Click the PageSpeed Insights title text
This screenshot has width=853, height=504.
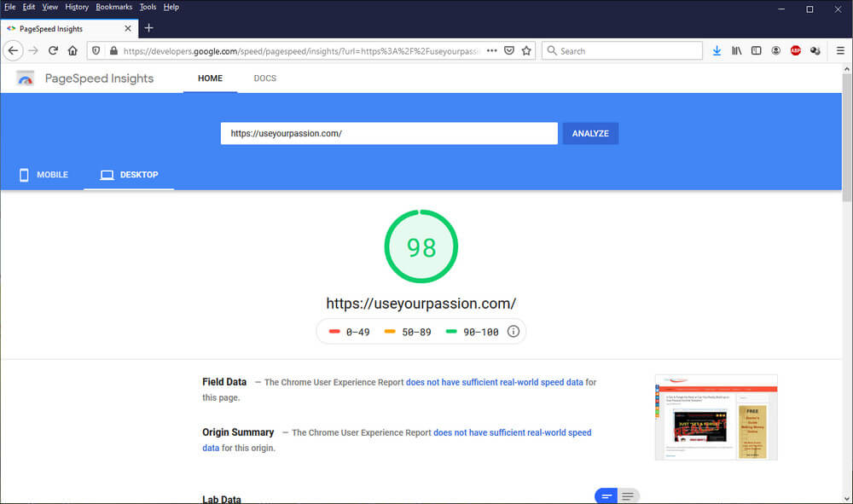(99, 78)
